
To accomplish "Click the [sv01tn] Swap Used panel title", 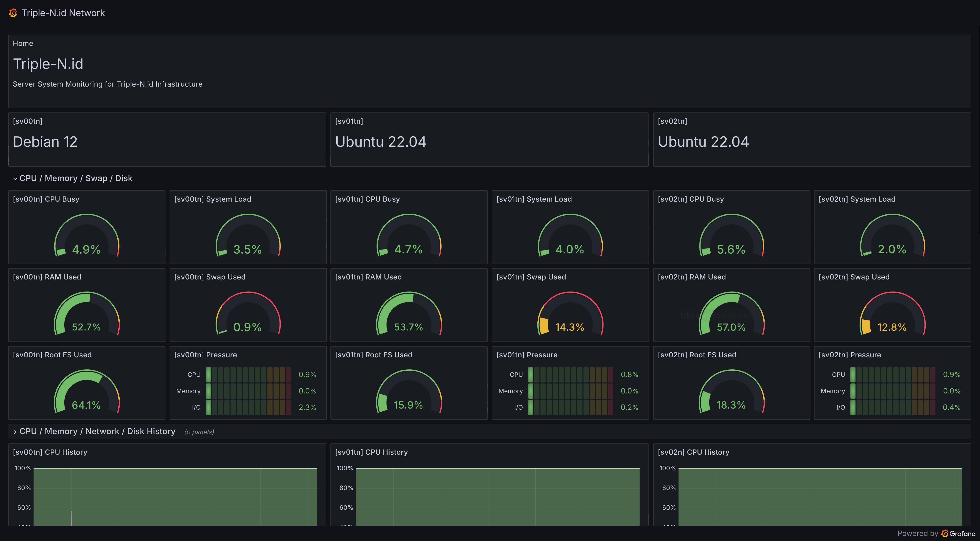I will [x=531, y=277].
